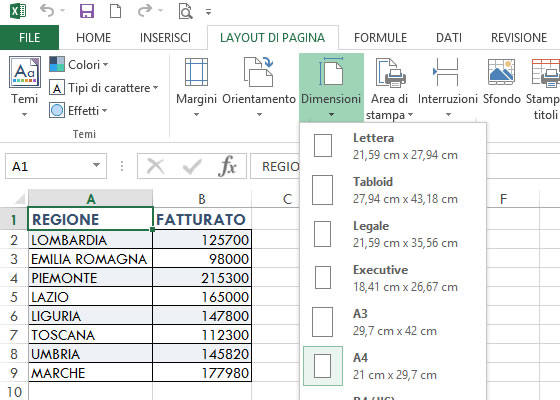This screenshot has height=400, width=560.
Task: Click the Stampa titoli button
Action: (543, 88)
